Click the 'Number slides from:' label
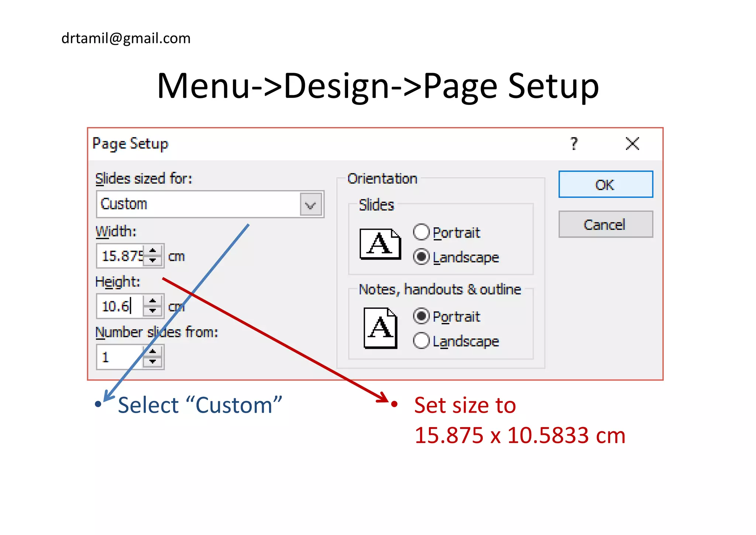The width and height of the screenshot is (756, 535). tap(157, 332)
